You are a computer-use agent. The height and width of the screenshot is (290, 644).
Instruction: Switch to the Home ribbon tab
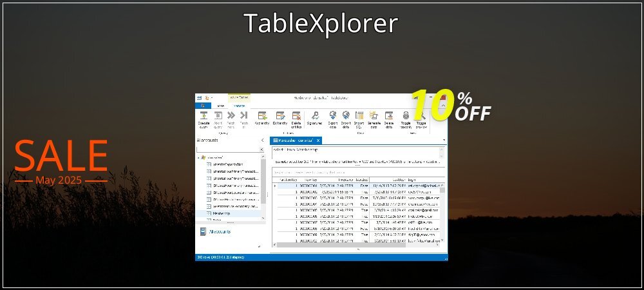[x=220, y=106]
